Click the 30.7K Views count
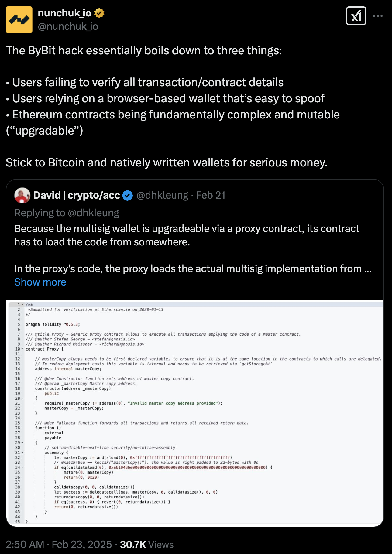 (147, 545)
